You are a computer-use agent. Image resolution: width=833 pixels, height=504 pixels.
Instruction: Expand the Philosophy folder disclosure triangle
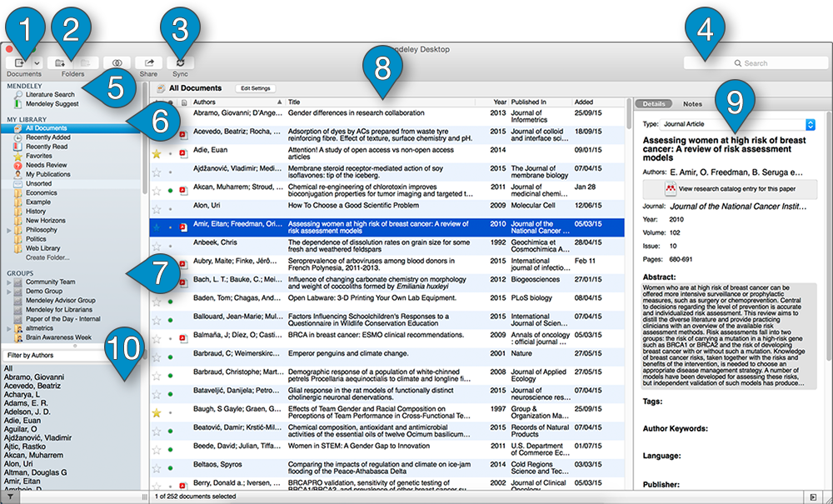(8, 229)
